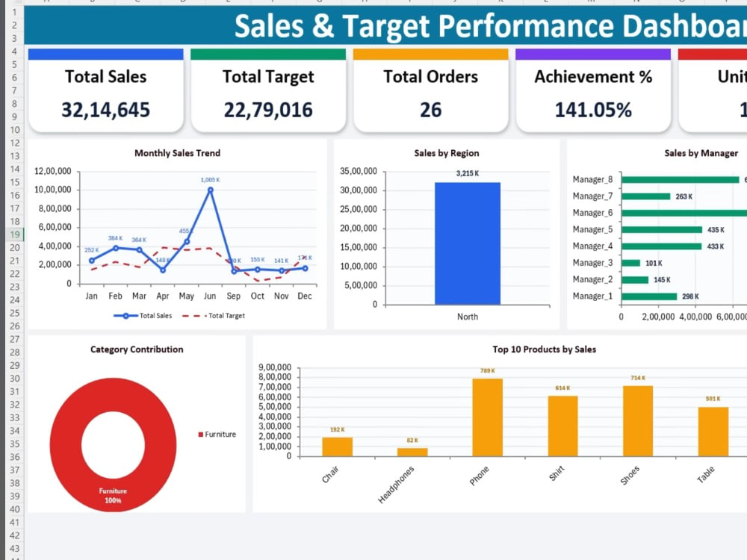Click the Manager_1 axis label
Screen dimensions: 747x560
click(x=592, y=296)
